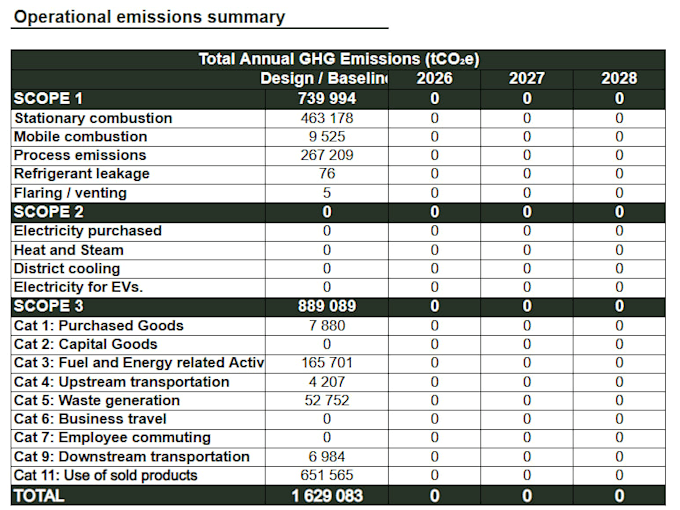Select the 'Cat 7: Employee commuting' label
Screen dimensions: 680x510
[112, 438]
